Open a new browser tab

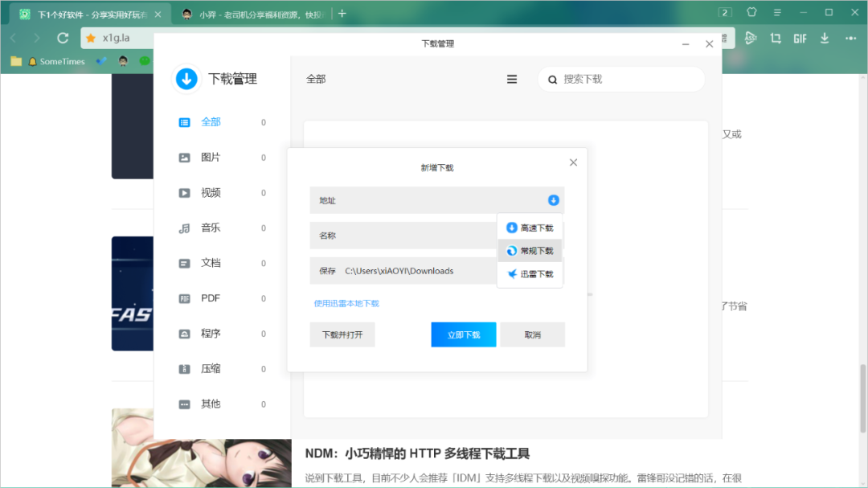(x=342, y=13)
